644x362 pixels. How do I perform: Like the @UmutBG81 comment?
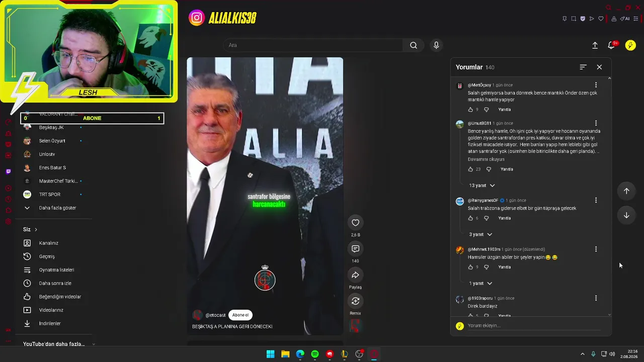(x=470, y=169)
